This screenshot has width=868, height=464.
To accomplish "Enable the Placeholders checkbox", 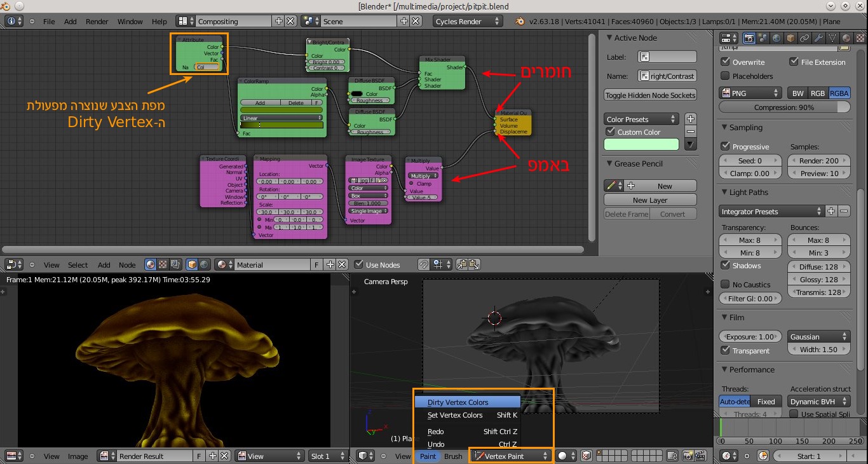I will pos(726,76).
